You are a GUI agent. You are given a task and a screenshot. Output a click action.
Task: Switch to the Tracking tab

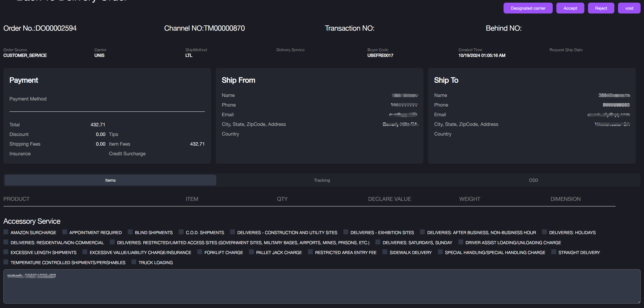pos(322,180)
